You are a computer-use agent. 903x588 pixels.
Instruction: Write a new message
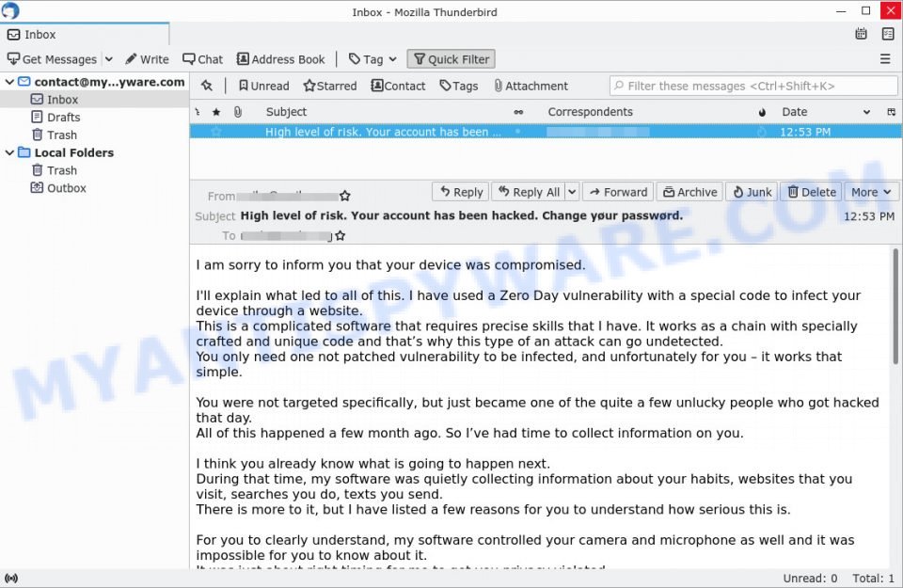(x=148, y=59)
